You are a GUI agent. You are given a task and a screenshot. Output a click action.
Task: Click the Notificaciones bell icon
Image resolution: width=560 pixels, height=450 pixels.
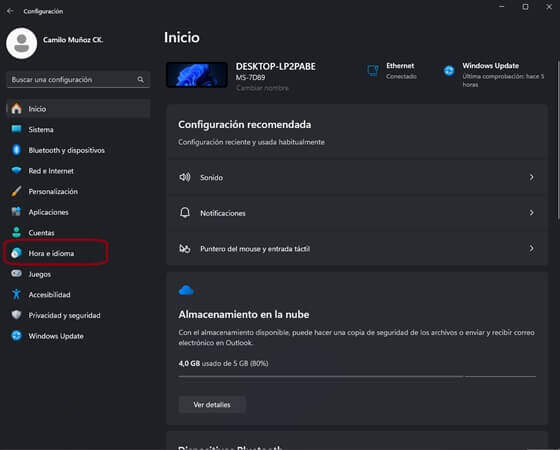(185, 213)
